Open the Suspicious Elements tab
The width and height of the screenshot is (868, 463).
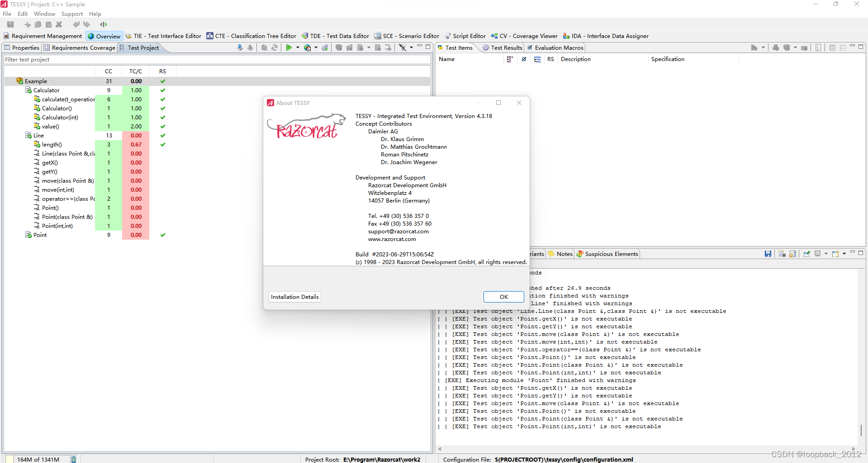pos(607,254)
